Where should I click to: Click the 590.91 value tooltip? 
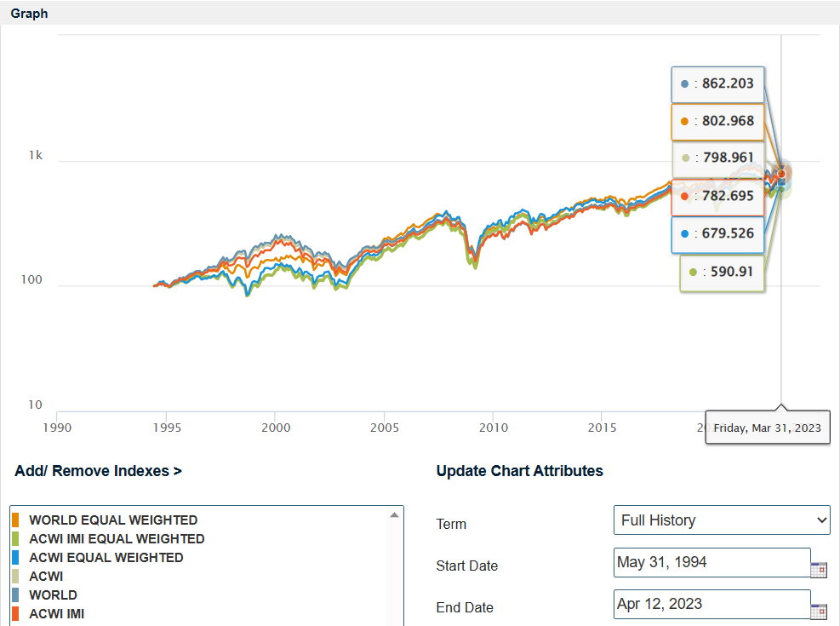tap(723, 273)
